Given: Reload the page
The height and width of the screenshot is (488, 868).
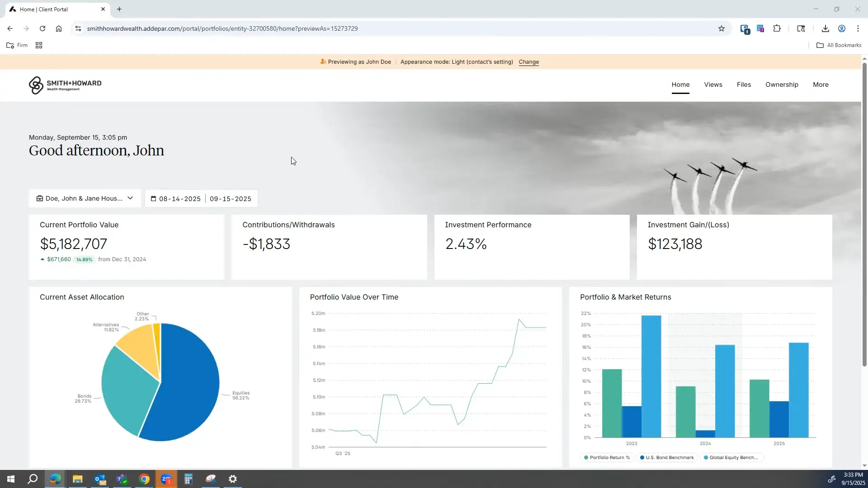Looking at the screenshot, I should 42,28.
